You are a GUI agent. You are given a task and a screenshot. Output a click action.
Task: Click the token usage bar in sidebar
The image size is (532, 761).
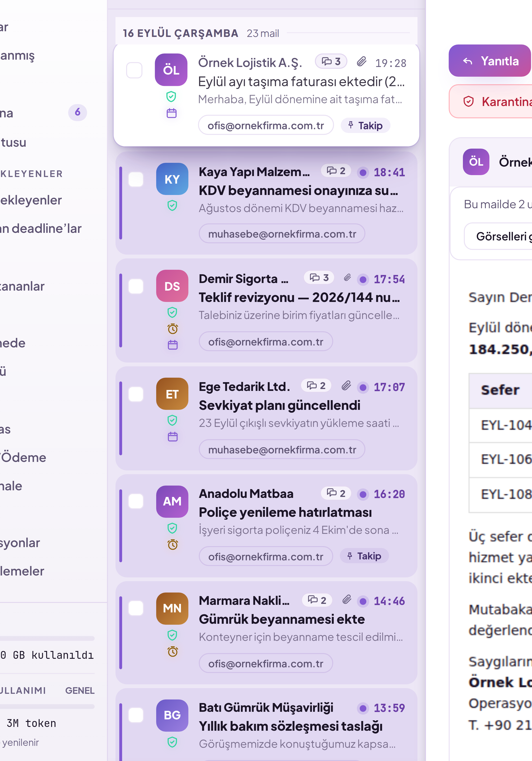coord(47,707)
